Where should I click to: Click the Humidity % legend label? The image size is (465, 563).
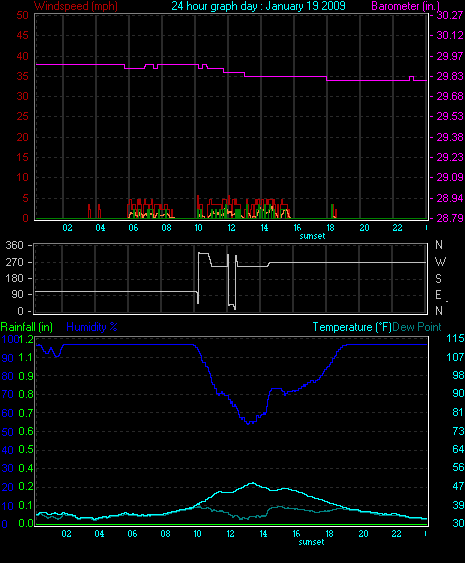[92, 327]
